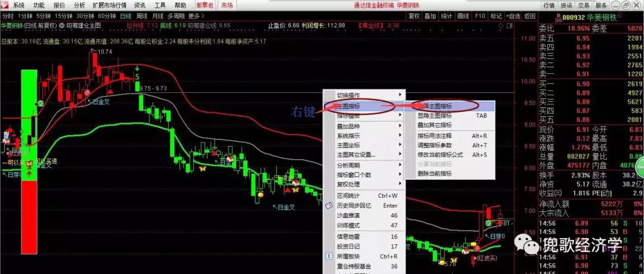Screen dimensions: 644x274
Task: Click the green S sell signal marker
Action: (x=138, y=76)
